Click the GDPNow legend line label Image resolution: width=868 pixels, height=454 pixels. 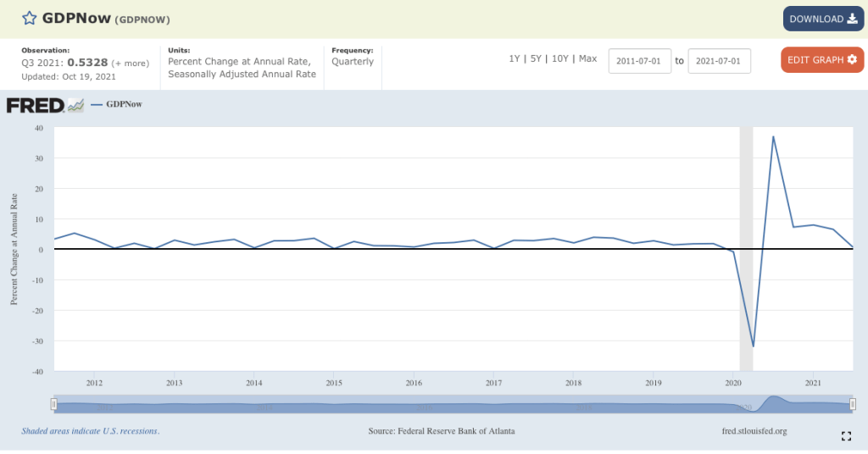[x=123, y=105]
